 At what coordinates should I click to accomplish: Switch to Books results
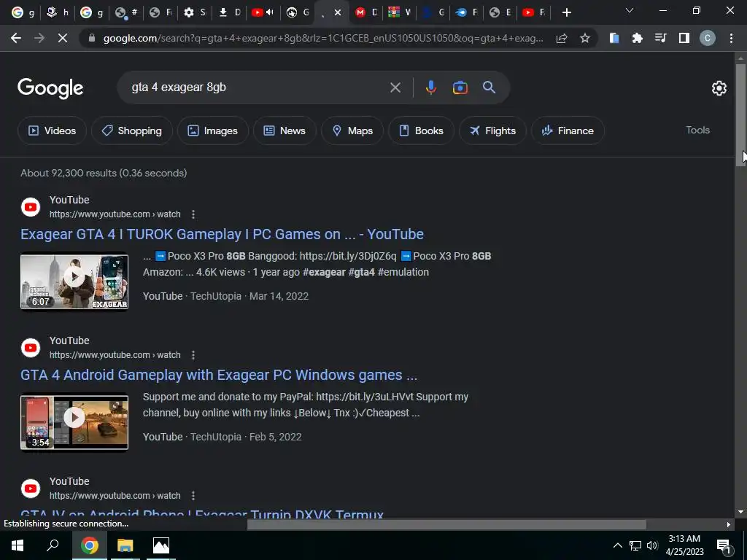[x=421, y=131]
